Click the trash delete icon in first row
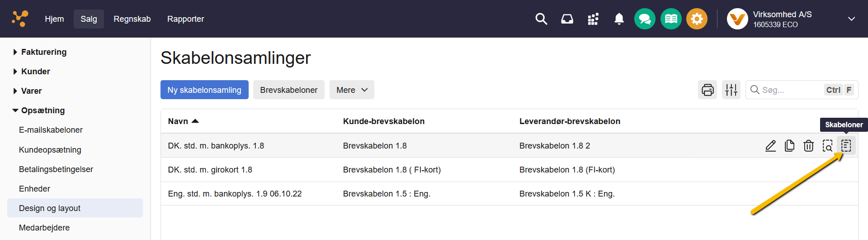868x240 pixels. pos(808,146)
